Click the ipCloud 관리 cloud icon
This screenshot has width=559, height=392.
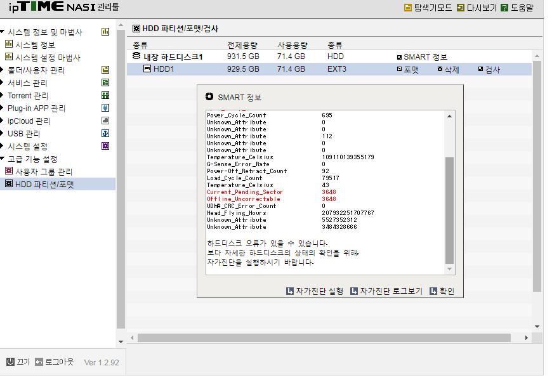(105, 121)
